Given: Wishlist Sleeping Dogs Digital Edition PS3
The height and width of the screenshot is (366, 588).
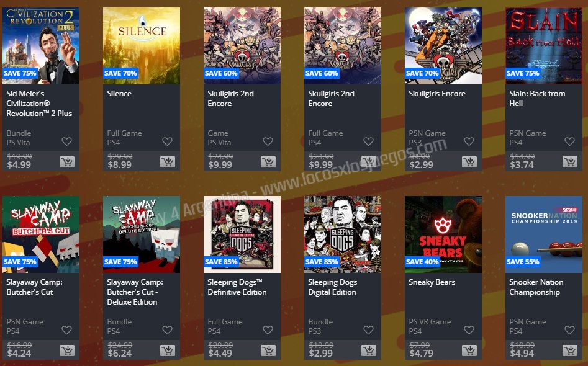Looking at the screenshot, I should tap(369, 330).
